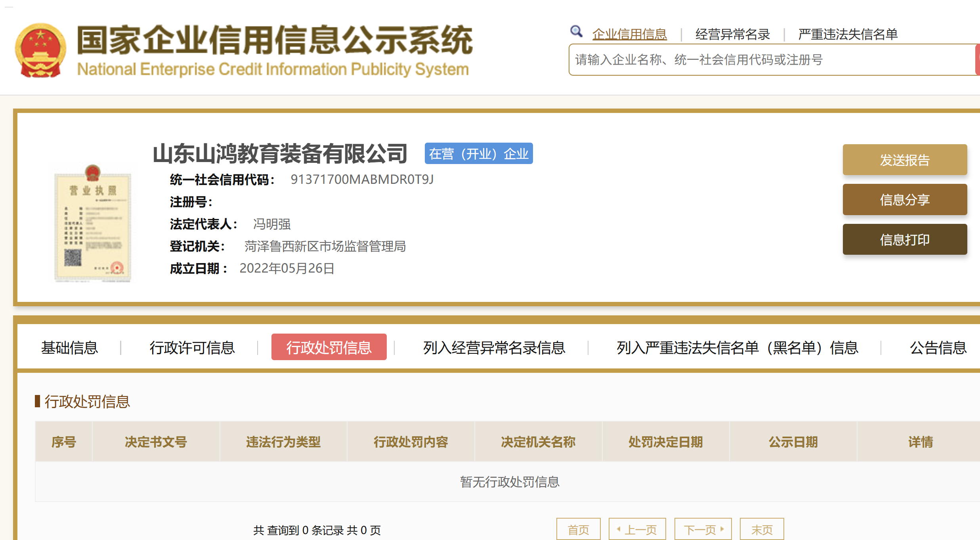Select 严重违法失信名单 search category
980x540 pixels.
point(848,34)
